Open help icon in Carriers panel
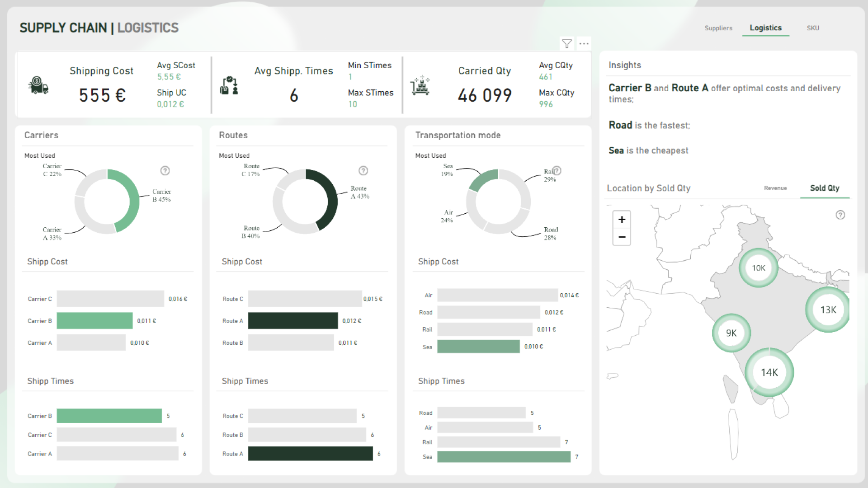Image resolution: width=868 pixels, height=488 pixels. coord(165,170)
